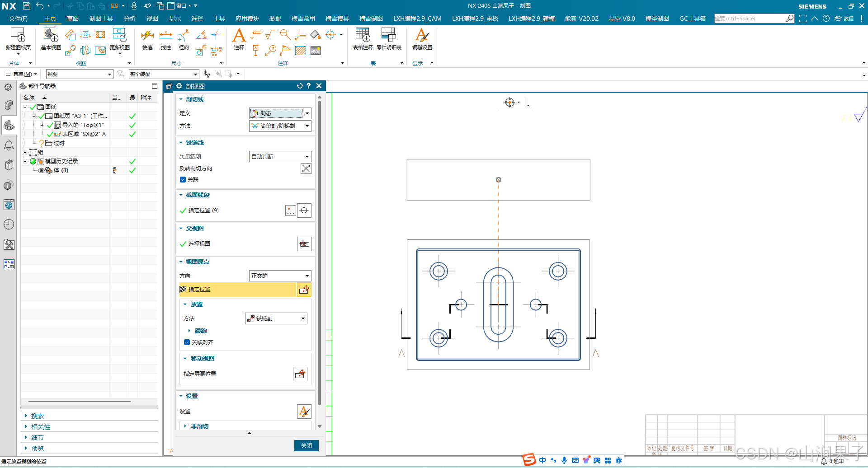
Task: Expand the 细节 panel link
Action: tap(37, 438)
